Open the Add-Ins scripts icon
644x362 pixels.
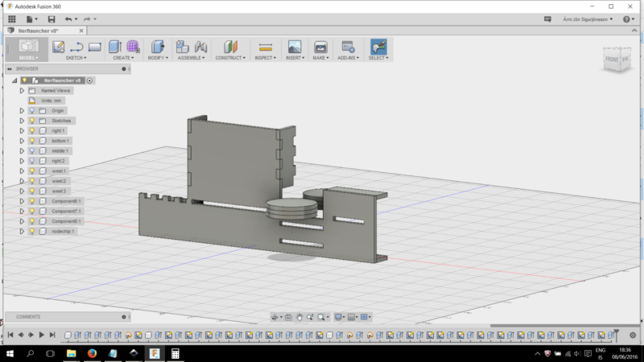pyautogui.click(x=348, y=47)
